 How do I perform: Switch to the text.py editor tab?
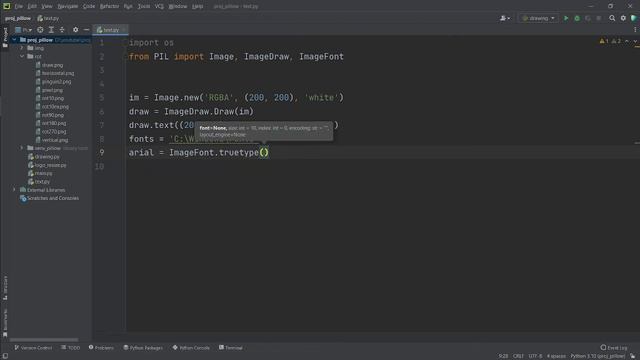click(x=110, y=30)
